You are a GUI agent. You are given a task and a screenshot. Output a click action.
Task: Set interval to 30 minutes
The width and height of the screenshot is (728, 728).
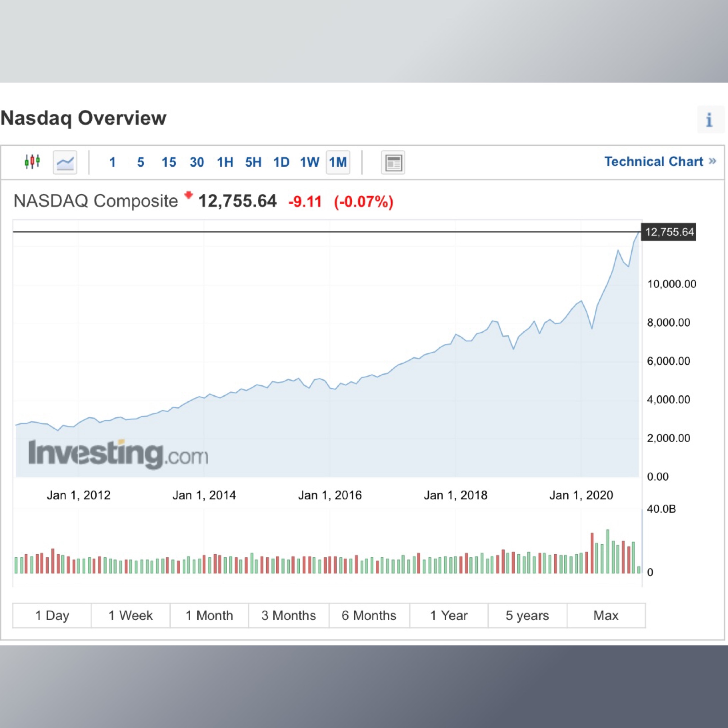tap(197, 162)
